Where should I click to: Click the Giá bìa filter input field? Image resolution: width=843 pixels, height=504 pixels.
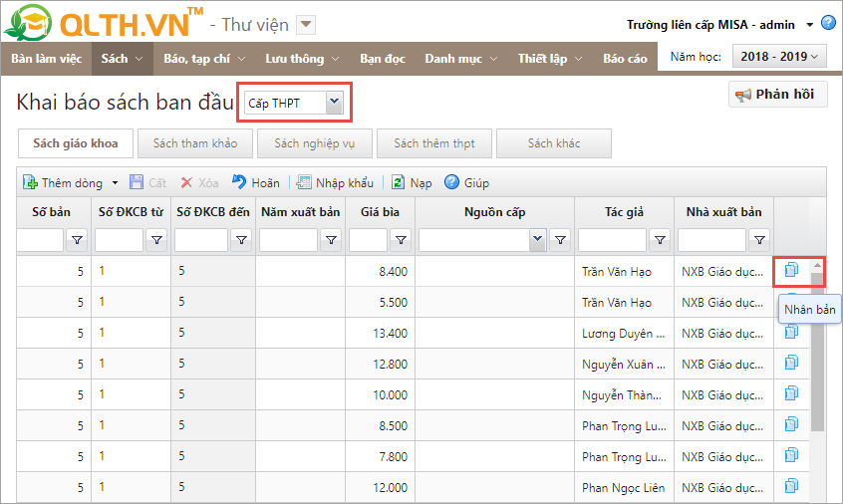369,240
